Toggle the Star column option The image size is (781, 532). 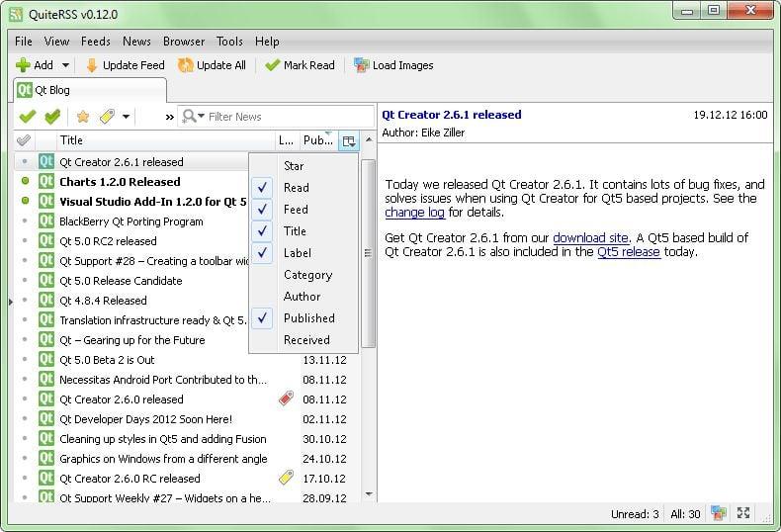point(304,166)
